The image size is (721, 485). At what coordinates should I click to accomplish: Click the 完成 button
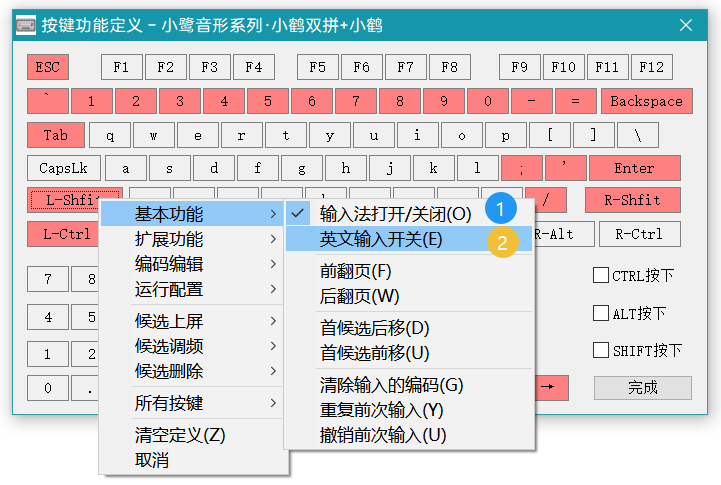coord(642,387)
